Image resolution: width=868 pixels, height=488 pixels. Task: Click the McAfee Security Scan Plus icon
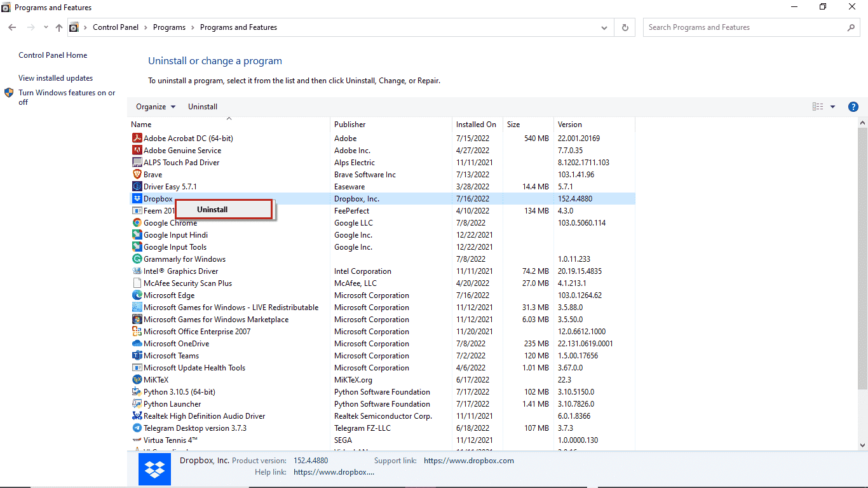(x=137, y=283)
